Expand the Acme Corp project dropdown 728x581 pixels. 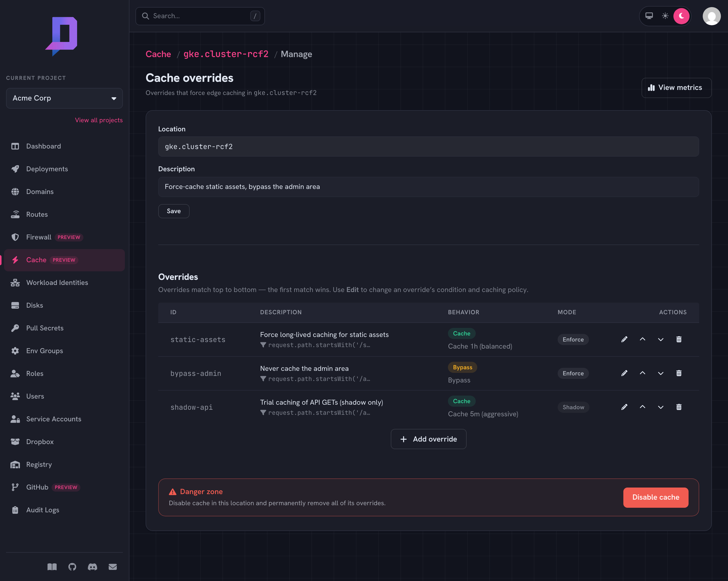coord(64,98)
